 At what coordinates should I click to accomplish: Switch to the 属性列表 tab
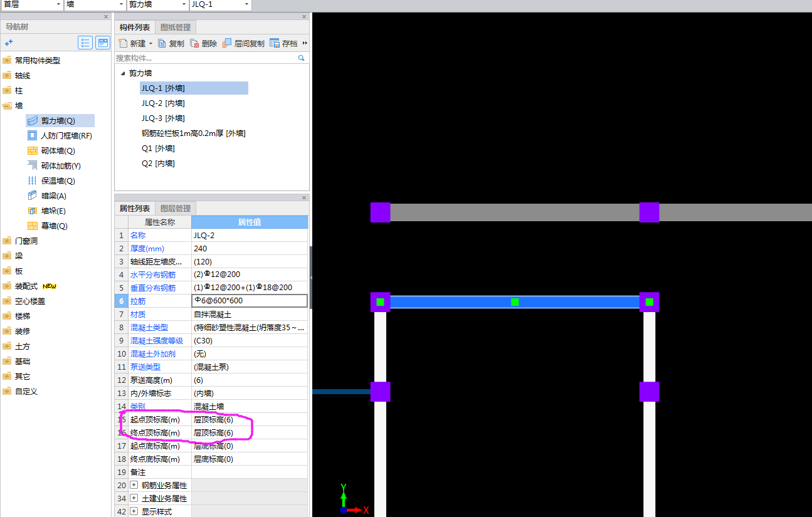pyautogui.click(x=135, y=208)
